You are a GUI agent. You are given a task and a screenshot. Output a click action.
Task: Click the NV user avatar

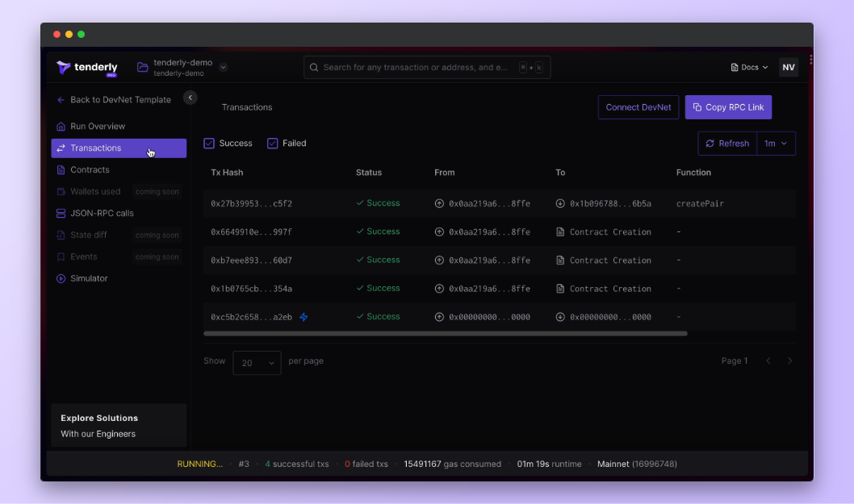[788, 68]
